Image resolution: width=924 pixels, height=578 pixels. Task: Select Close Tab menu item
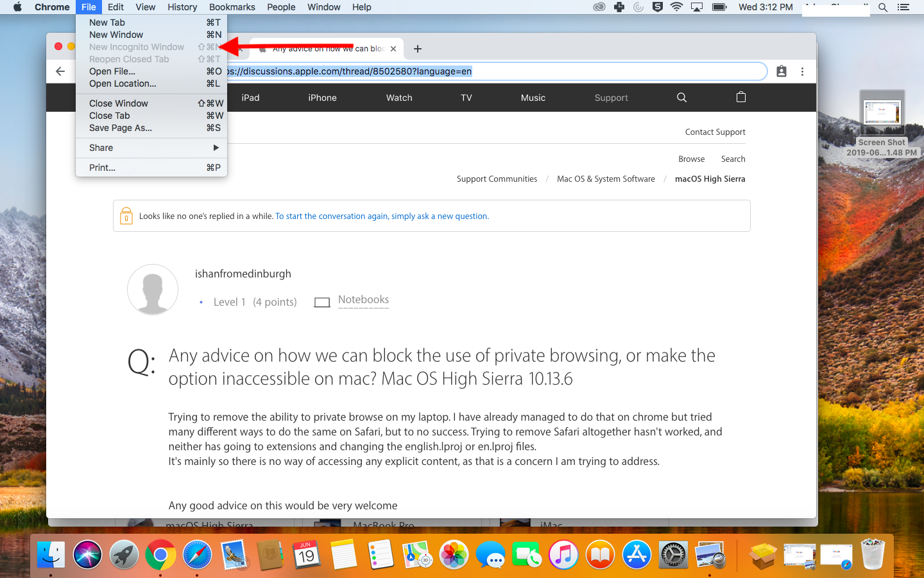click(x=151, y=116)
